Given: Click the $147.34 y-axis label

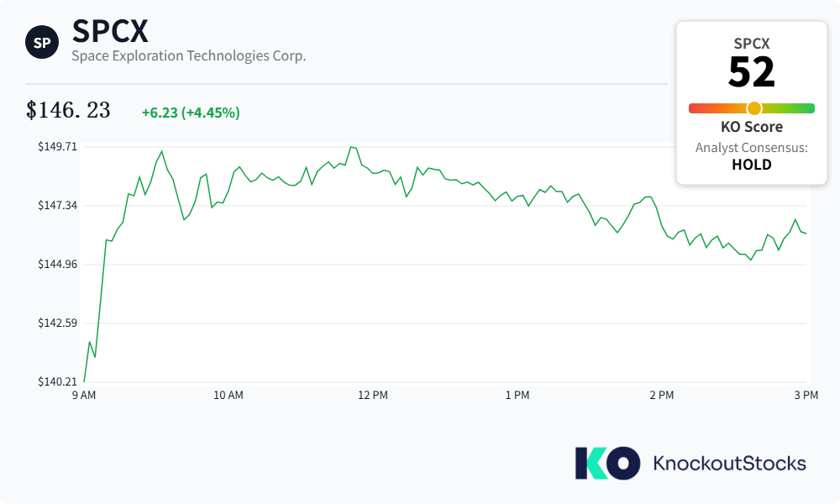Looking at the screenshot, I should pos(57,205).
